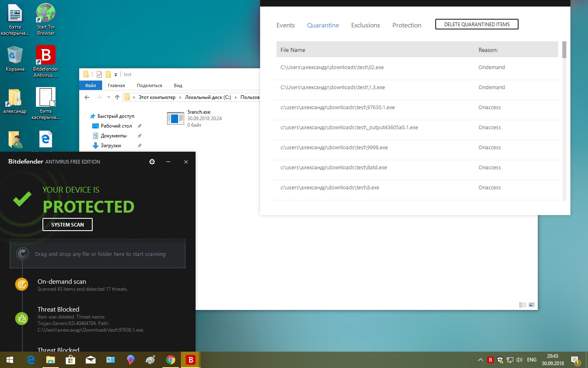Switch to the Events tab
588x368 pixels.
(285, 25)
